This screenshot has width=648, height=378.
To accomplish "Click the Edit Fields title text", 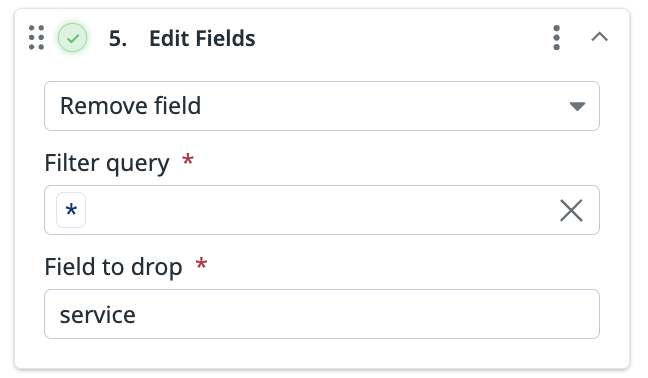I will coord(202,38).
